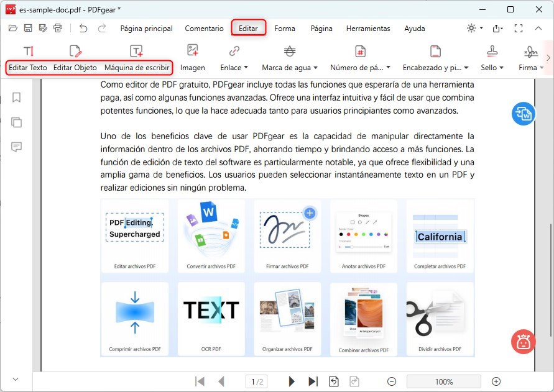Redo the last undone action
Viewport: 554px width, 392px height.
102,28
